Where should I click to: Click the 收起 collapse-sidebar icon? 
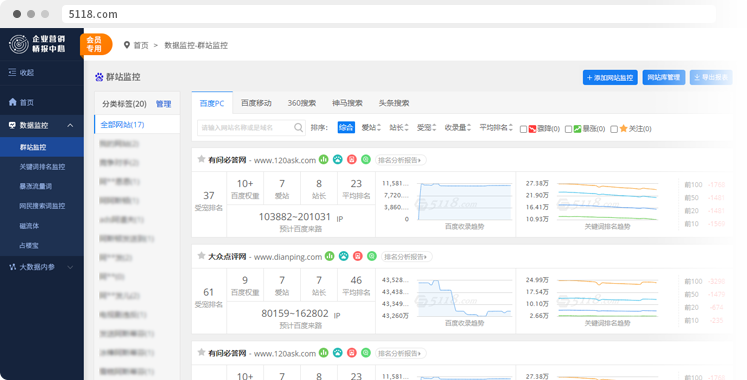(12, 72)
